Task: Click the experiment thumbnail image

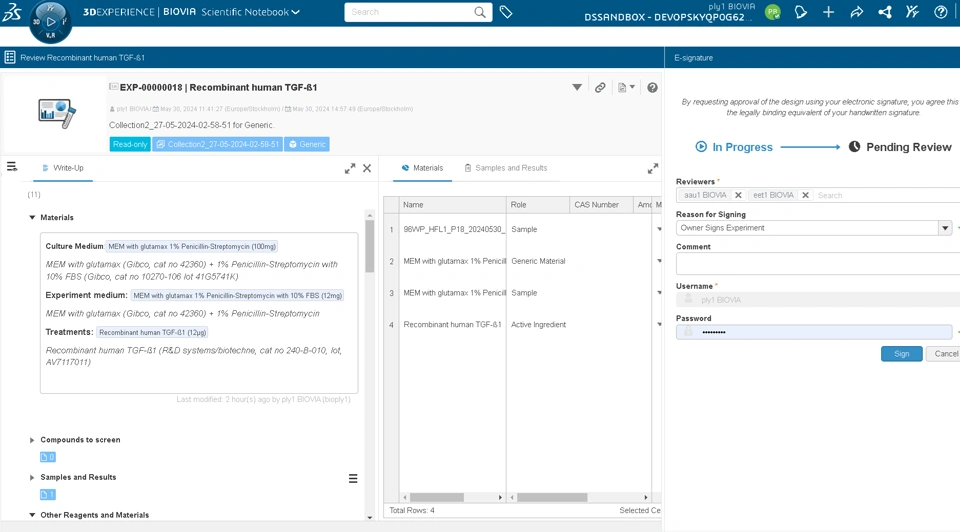Action: pos(57,113)
